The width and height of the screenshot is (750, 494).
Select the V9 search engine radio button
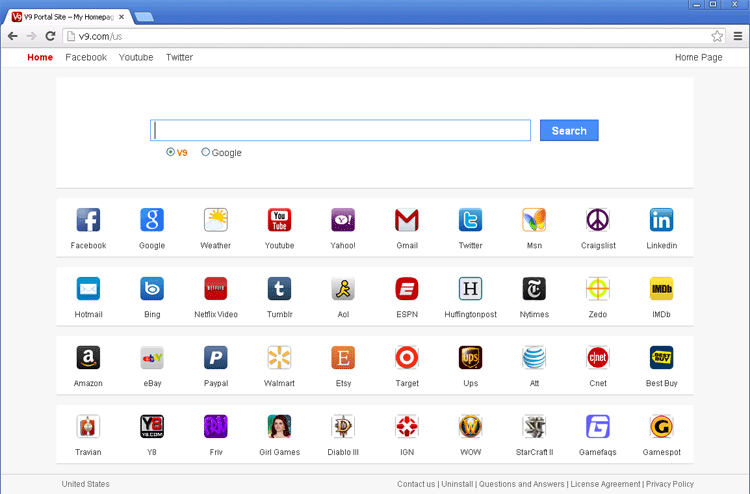[x=170, y=153]
